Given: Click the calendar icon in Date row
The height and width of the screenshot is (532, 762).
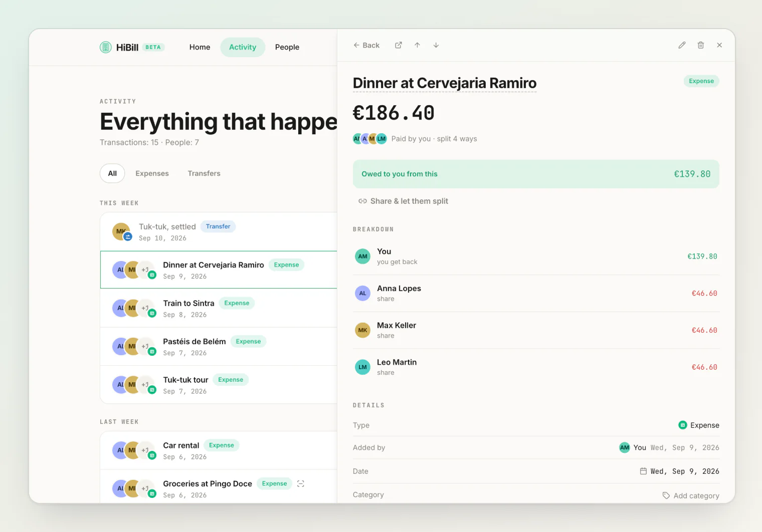Looking at the screenshot, I should point(643,471).
